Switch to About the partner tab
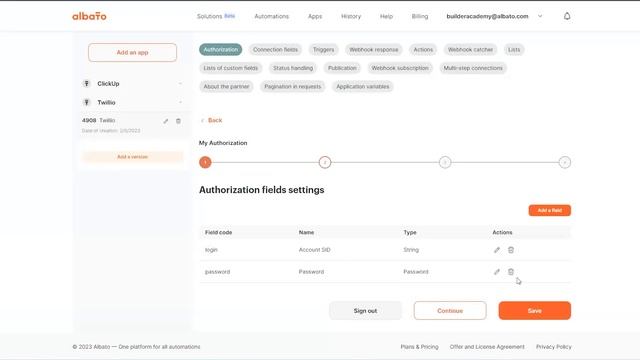640x360 pixels. click(x=226, y=87)
